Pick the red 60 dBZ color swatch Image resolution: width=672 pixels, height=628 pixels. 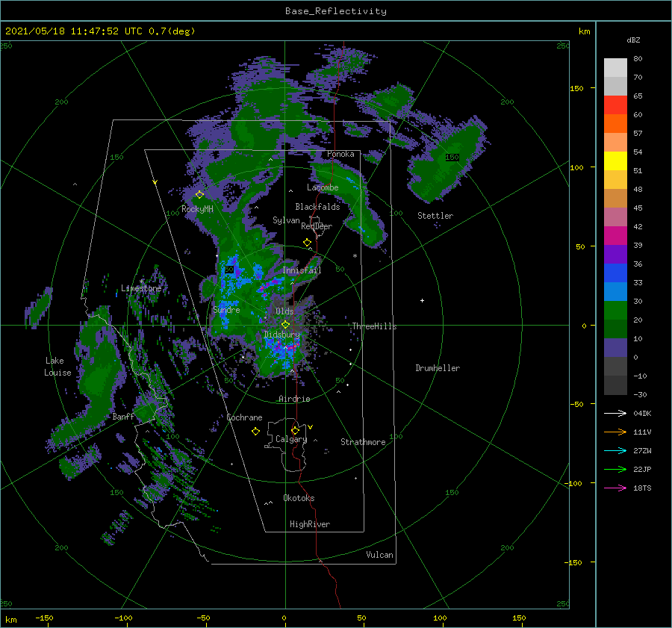(x=615, y=105)
